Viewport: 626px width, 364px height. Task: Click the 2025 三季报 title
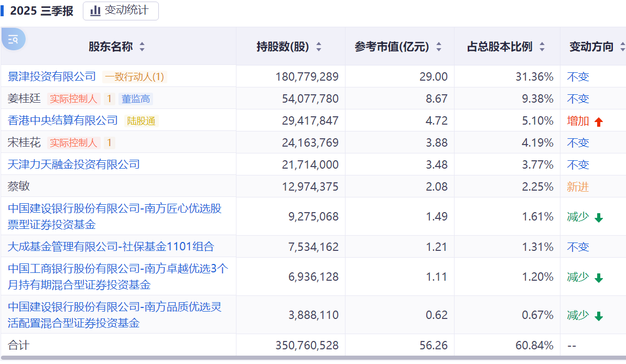coord(41,11)
